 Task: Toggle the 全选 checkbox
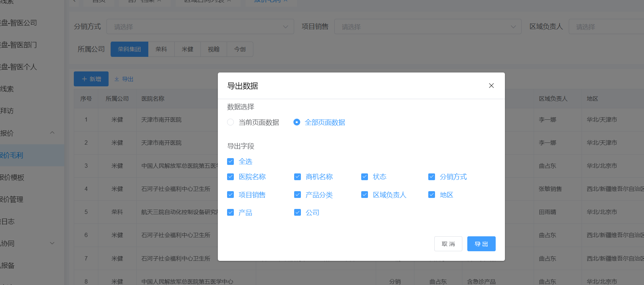(x=231, y=161)
